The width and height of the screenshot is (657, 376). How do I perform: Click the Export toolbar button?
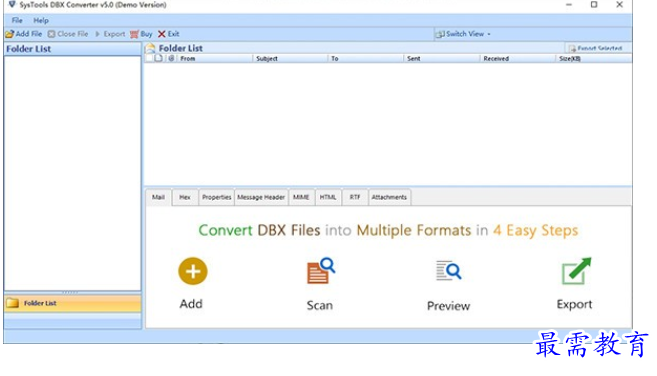click(x=110, y=34)
